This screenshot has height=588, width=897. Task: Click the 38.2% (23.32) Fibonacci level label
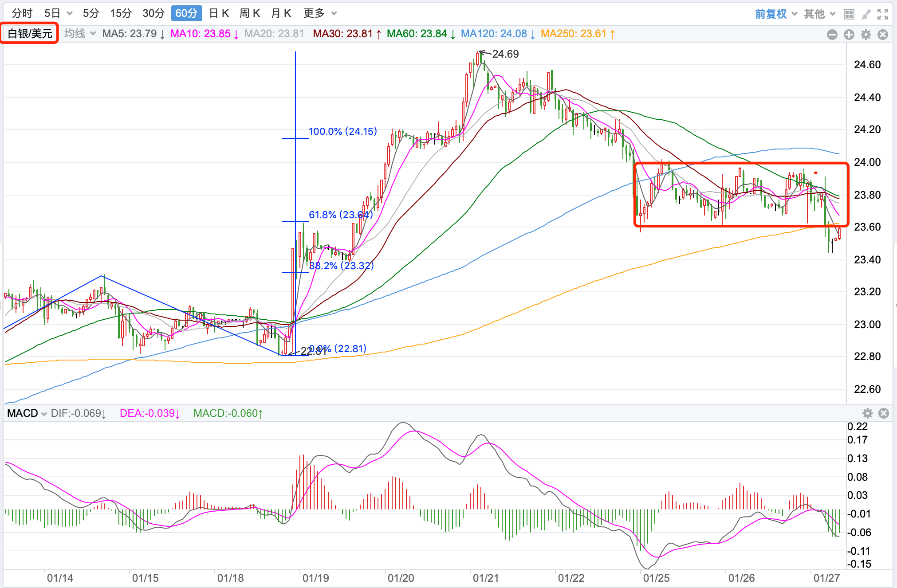[x=341, y=266]
